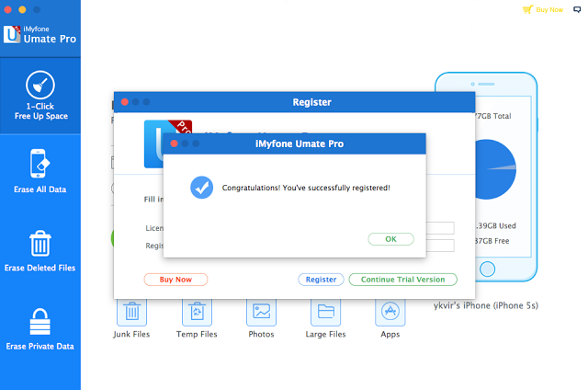This screenshot has width=588, height=390.
Task: Click the iMyfone Umate Pro logo
Action: pyautogui.click(x=40, y=35)
